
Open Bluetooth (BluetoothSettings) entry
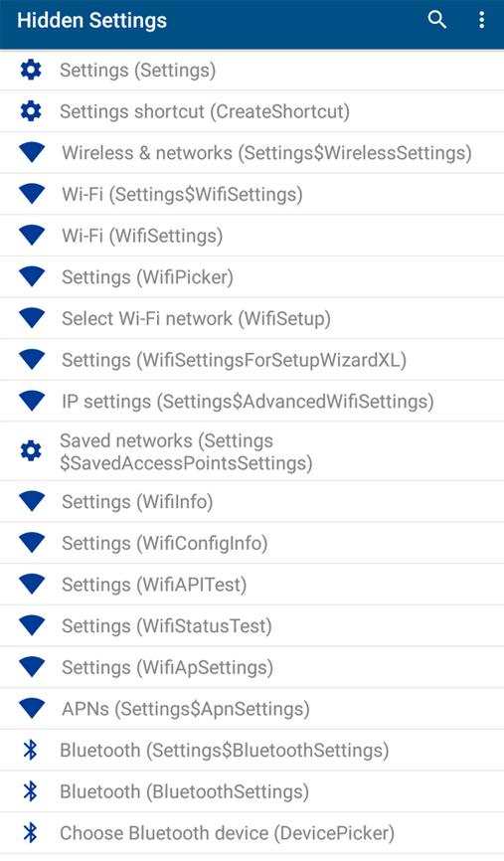pyautogui.click(x=252, y=791)
